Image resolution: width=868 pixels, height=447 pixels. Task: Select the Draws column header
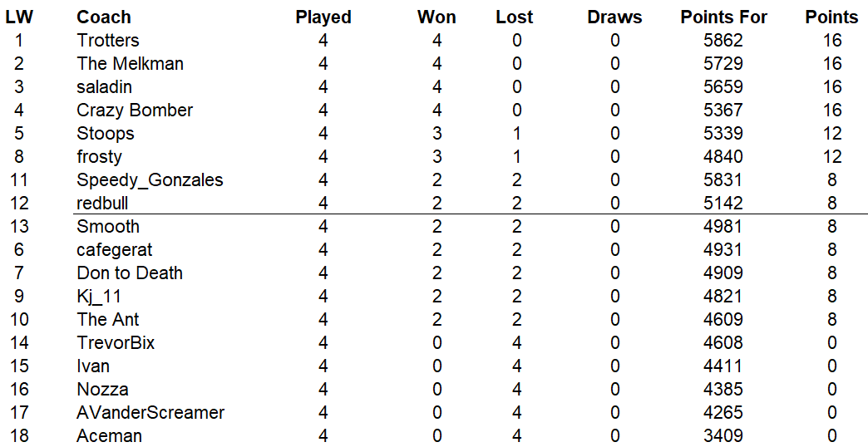coord(614,17)
